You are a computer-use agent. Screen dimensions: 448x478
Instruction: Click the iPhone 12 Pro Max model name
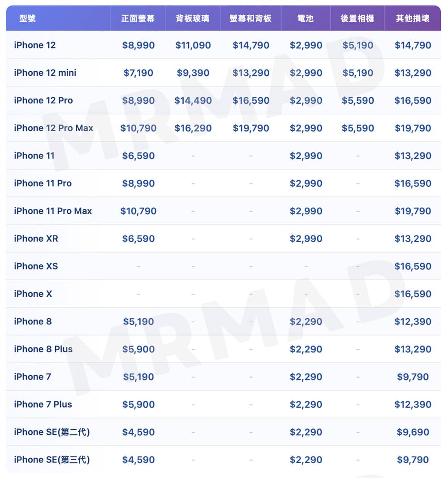pyautogui.click(x=54, y=128)
